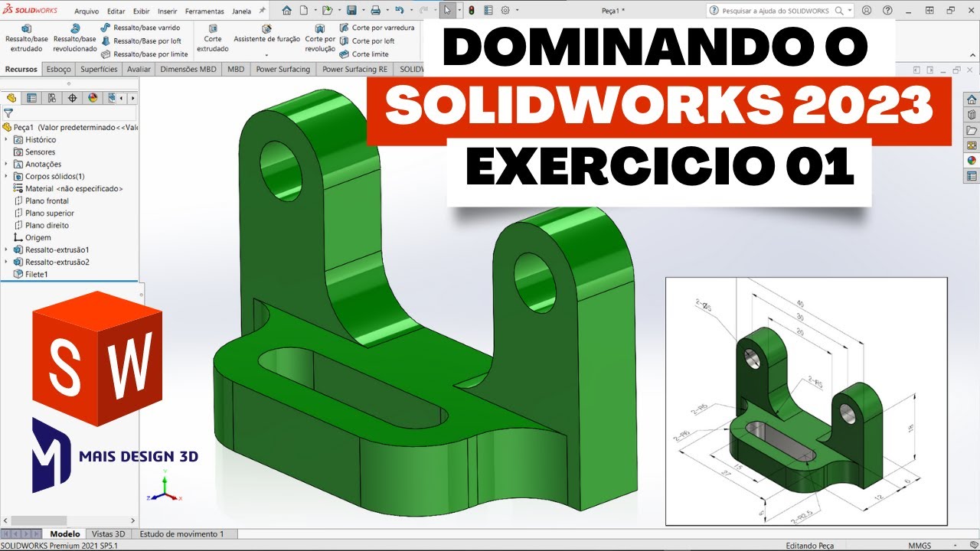Switch to the Dimensões MBD tab
The height and width of the screenshot is (551, 980).
(188, 69)
